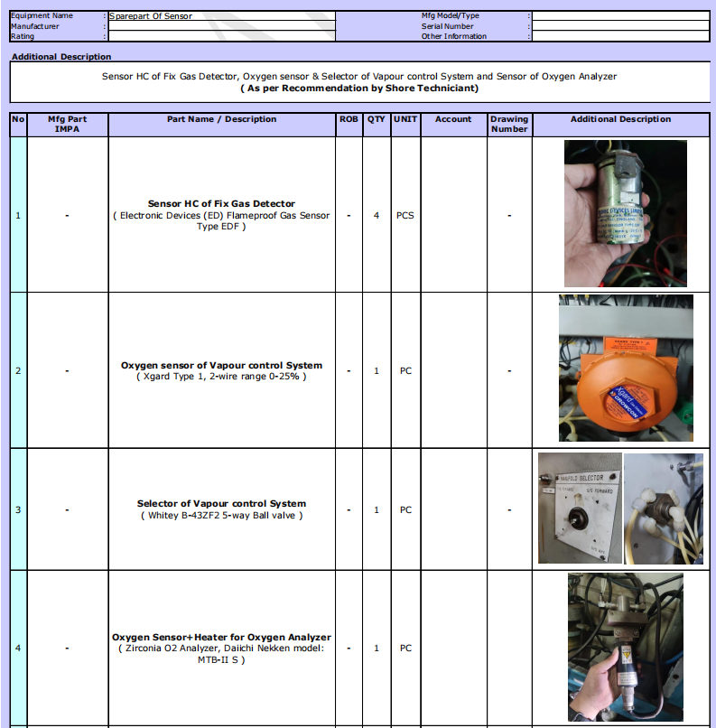Select the 'Drawing Number' column header

tap(509, 124)
